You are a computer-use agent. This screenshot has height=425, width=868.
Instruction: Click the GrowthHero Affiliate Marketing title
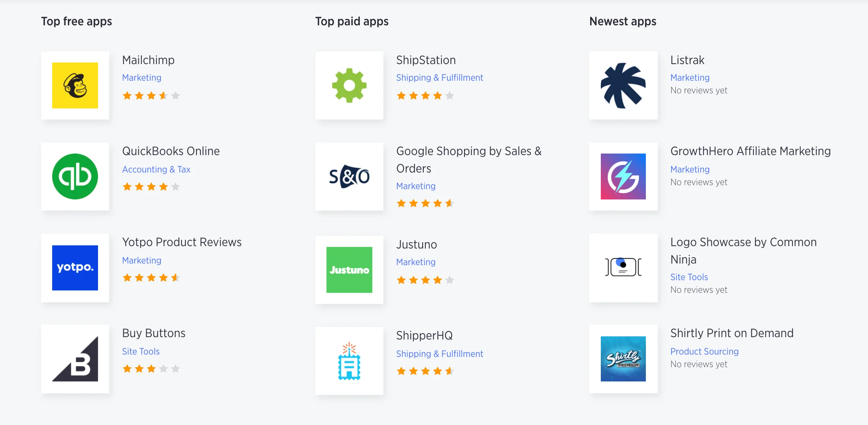click(x=750, y=151)
